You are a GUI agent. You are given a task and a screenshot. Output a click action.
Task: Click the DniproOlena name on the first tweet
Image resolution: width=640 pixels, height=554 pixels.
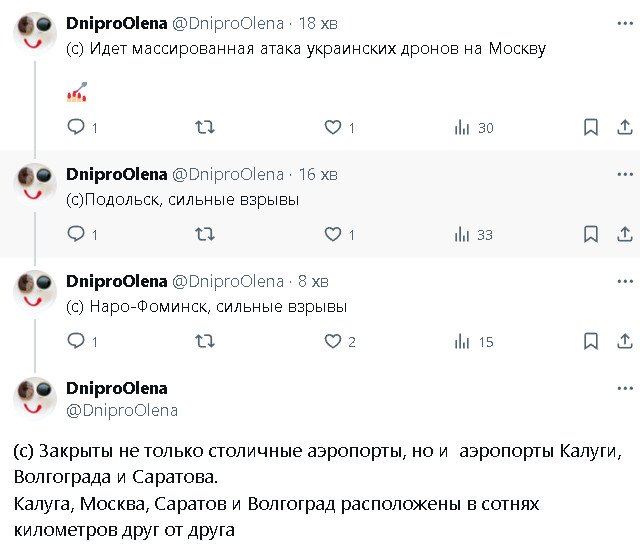pos(116,21)
